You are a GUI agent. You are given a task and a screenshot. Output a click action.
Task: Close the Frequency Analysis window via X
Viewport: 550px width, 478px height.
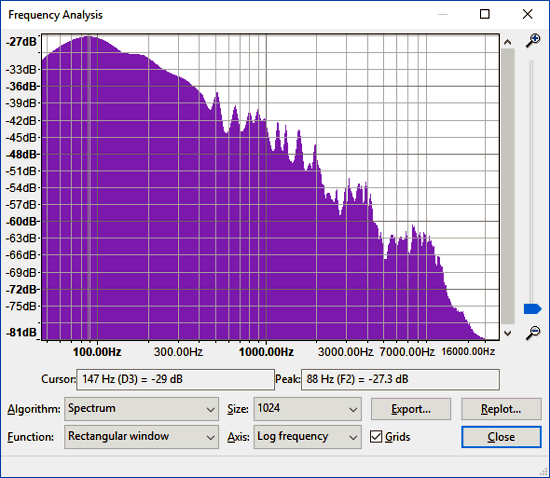[x=527, y=14]
